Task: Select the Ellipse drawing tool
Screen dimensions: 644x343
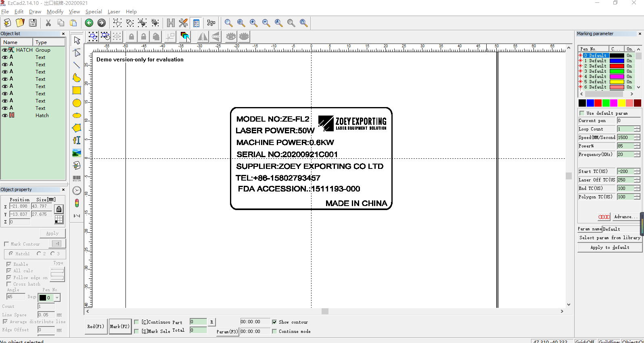Action: point(77,116)
